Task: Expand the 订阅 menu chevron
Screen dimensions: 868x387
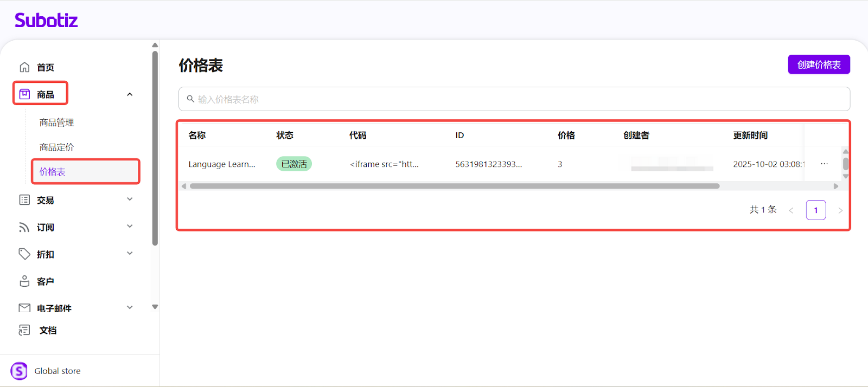Action: point(130,227)
